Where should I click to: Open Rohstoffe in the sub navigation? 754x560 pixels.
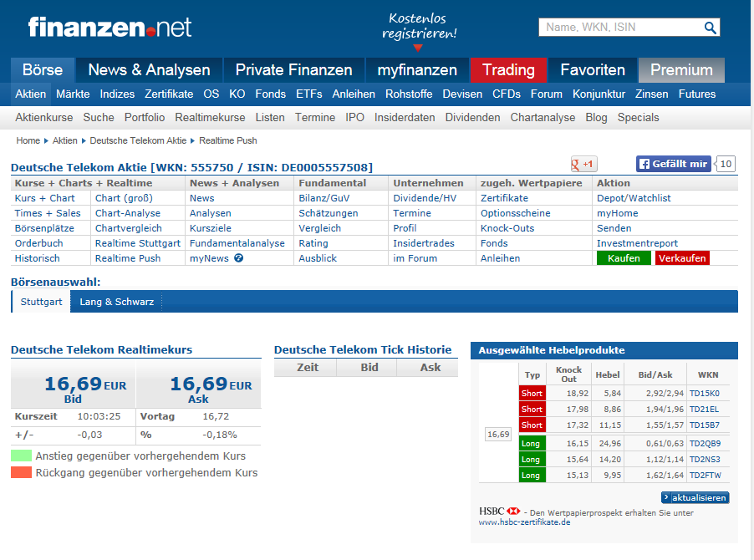409,94
